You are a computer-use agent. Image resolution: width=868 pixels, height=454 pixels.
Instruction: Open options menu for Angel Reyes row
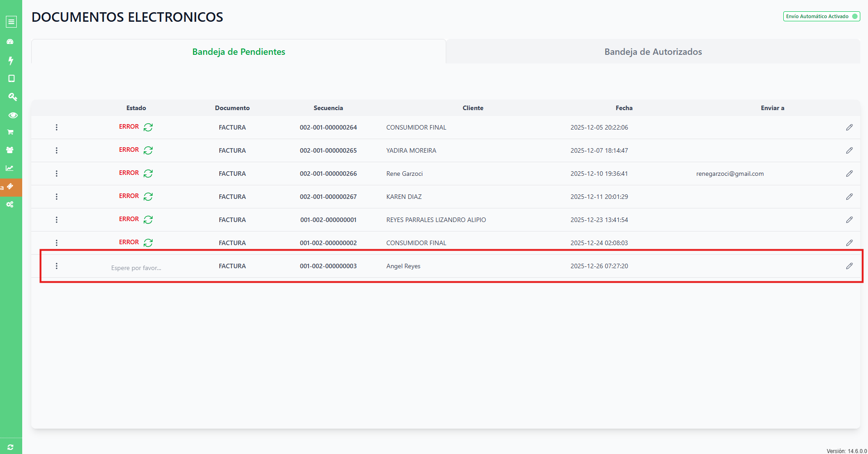coord(57,266)
